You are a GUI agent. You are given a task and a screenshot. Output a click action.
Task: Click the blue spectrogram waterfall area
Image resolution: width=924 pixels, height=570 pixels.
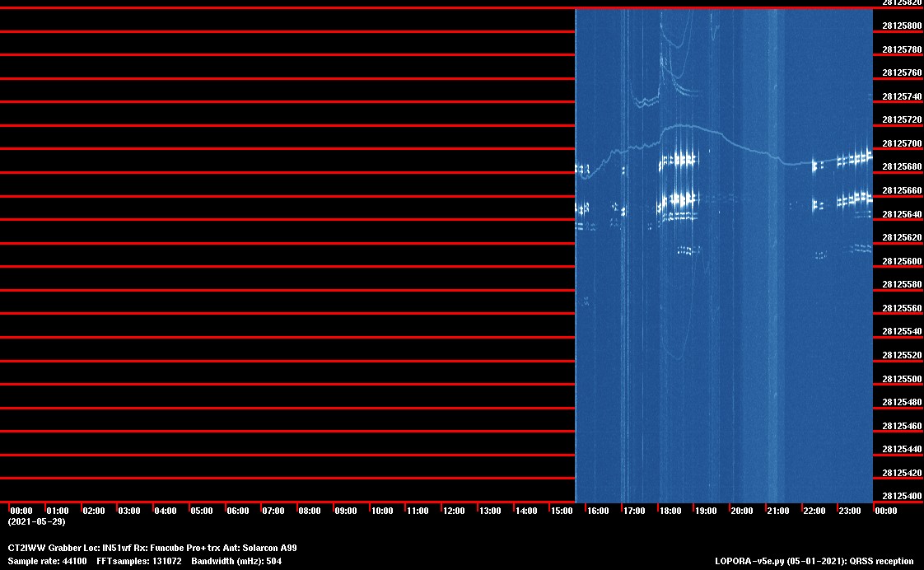pos(724,255)
